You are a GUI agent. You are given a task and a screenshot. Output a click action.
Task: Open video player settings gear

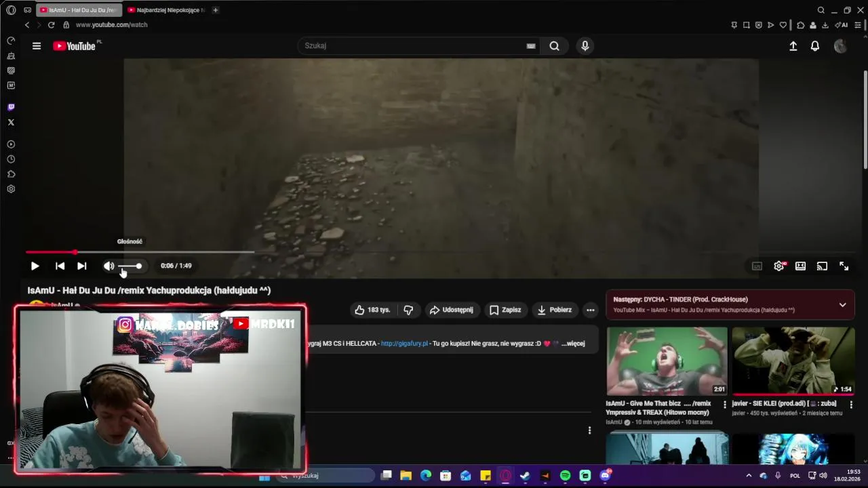(779, 266)
